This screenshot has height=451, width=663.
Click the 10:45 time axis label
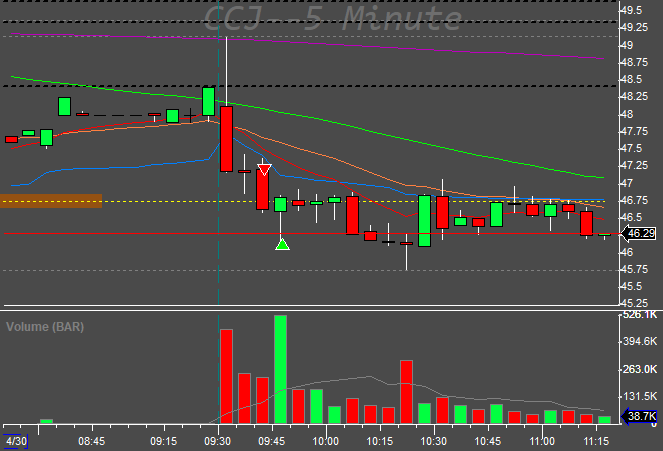pyautogui.click(x=488, y=441)
